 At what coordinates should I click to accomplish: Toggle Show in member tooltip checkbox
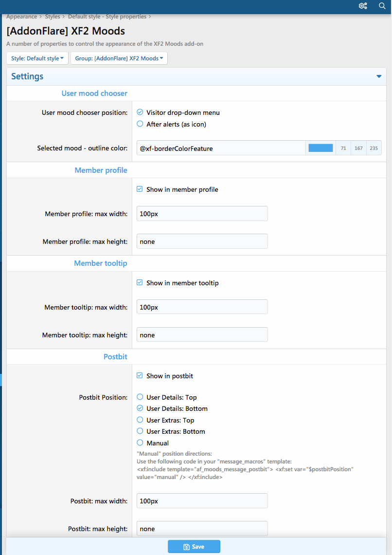140,283
